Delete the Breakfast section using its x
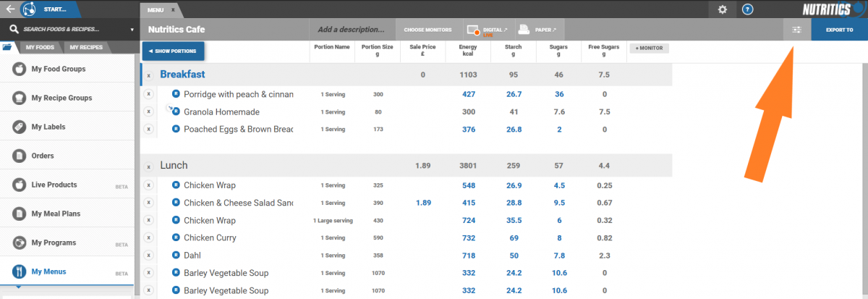Image resolution: width=868 pixels, height=299 pixels. (148, 75)
